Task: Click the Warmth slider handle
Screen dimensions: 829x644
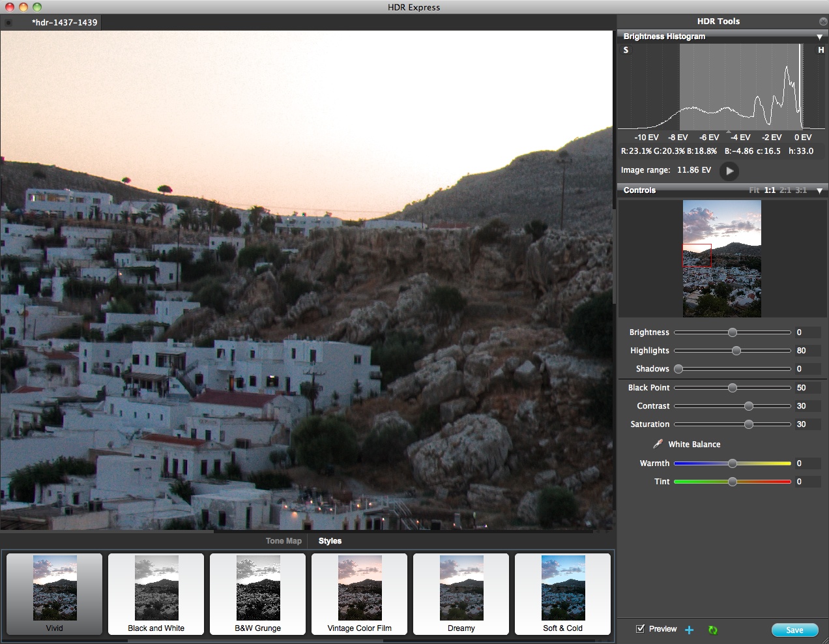Action: coord(733,463)
